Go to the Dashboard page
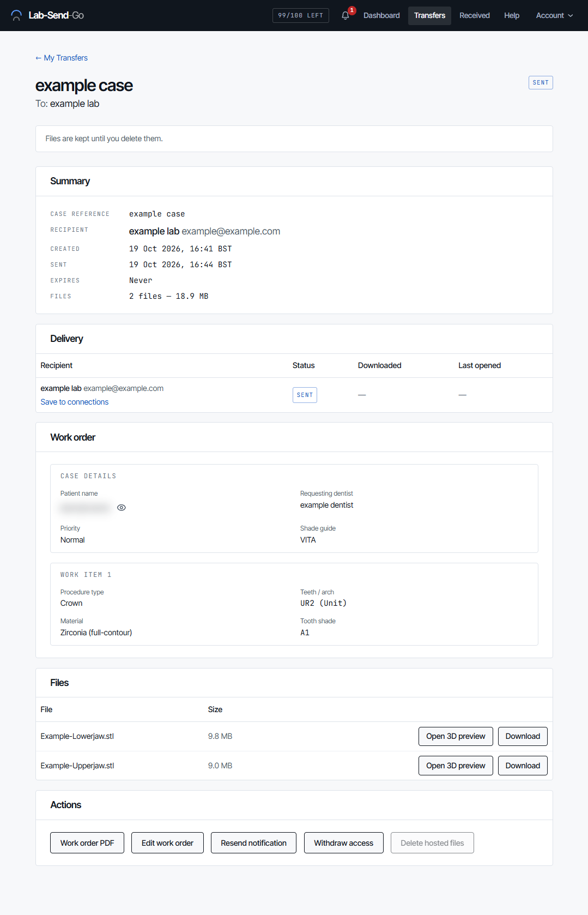 381,15
